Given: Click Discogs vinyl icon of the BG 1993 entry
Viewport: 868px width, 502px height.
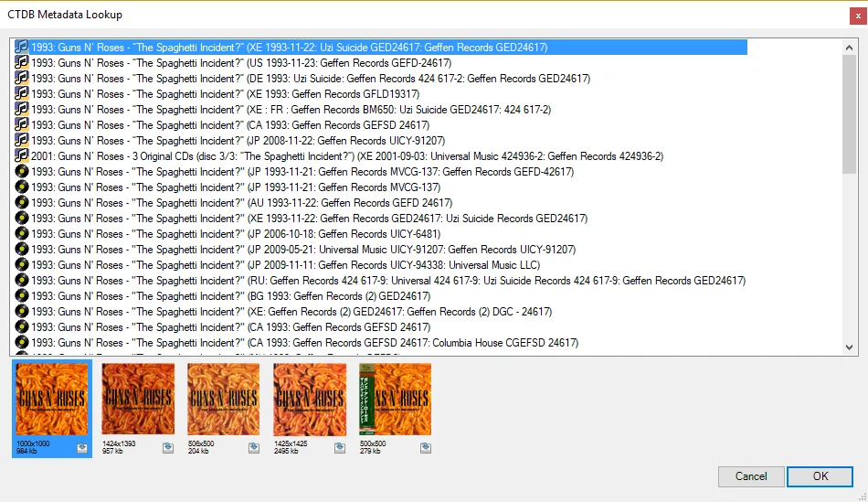Looking at the screenshot, I should [22, 295].
